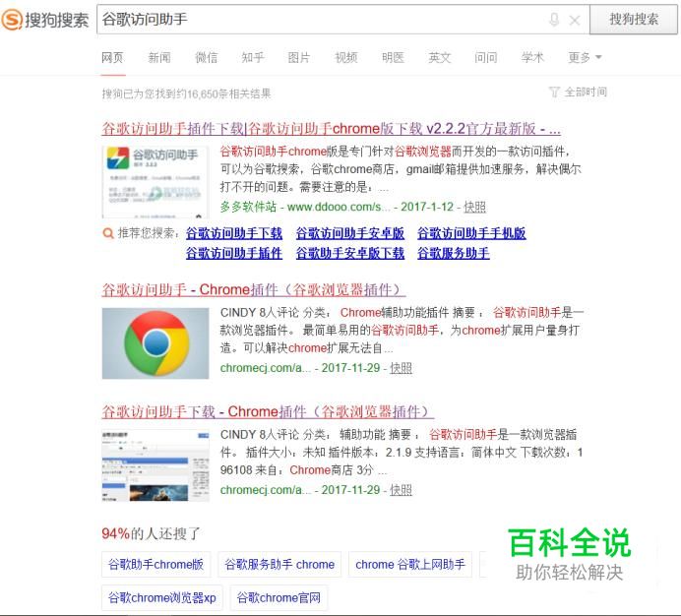681x616 pixels.
Task: Click the Sogou logo icon
Action: tap(12, 20)
